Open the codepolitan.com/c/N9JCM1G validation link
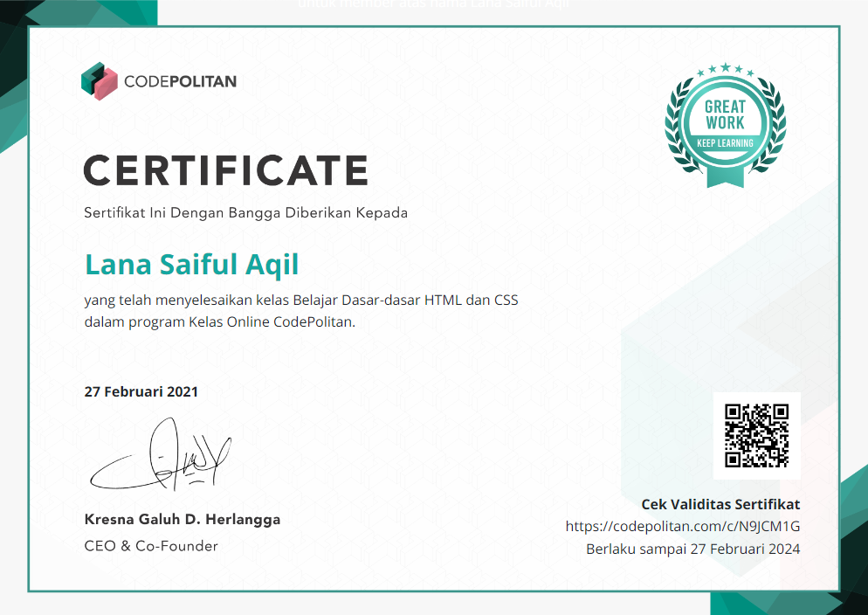The image size is (868, 615). point(682,526)
